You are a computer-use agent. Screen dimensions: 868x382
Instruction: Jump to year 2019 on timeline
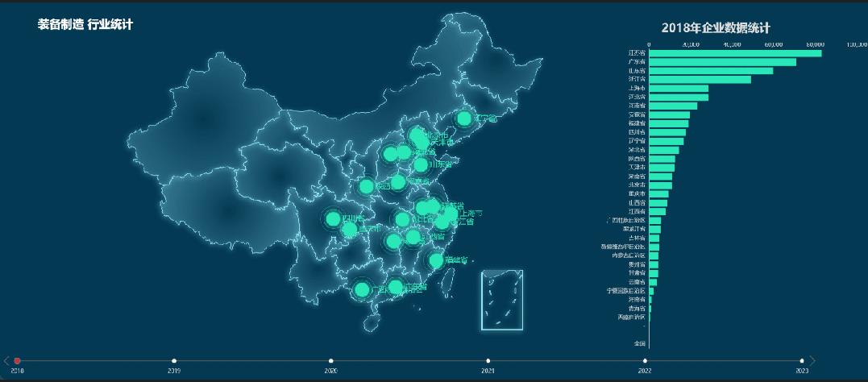(174, 360)
